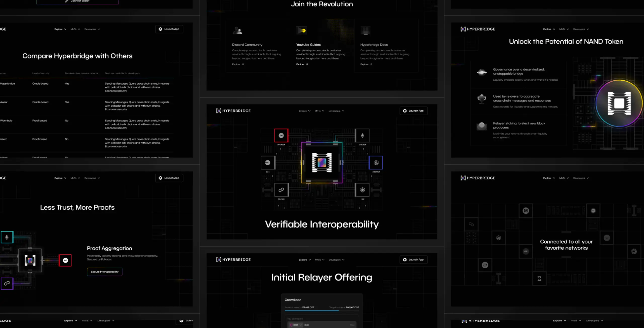
Task: Open Developers menu in Less Trust panel
Action: coord(92,178)
